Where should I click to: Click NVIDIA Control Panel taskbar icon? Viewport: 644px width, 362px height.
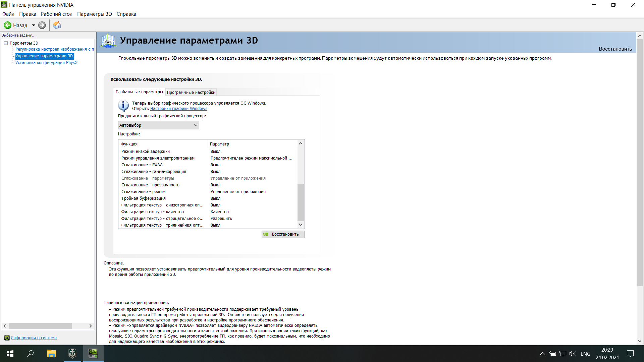(x=93, y=354)
